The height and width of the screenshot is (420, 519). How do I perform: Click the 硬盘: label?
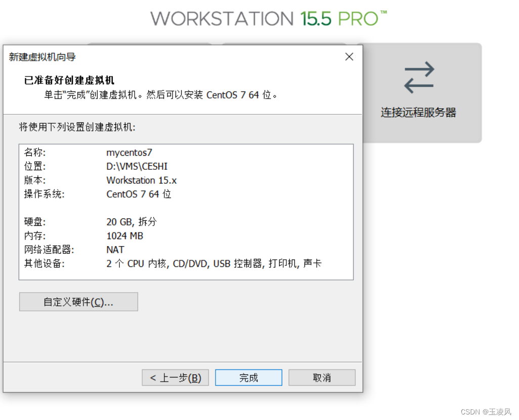coord(35,222)
